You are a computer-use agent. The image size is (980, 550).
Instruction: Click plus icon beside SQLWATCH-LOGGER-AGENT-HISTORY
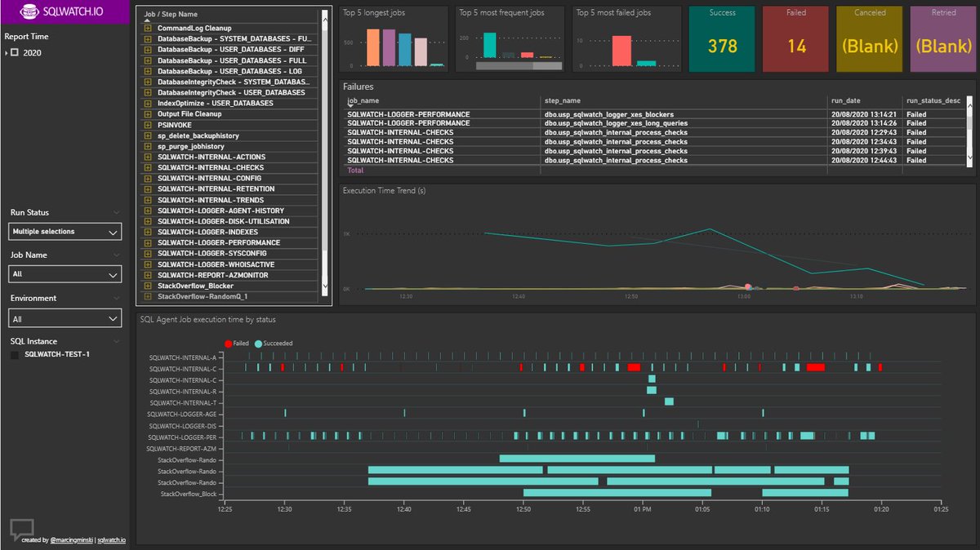[148, 211]
